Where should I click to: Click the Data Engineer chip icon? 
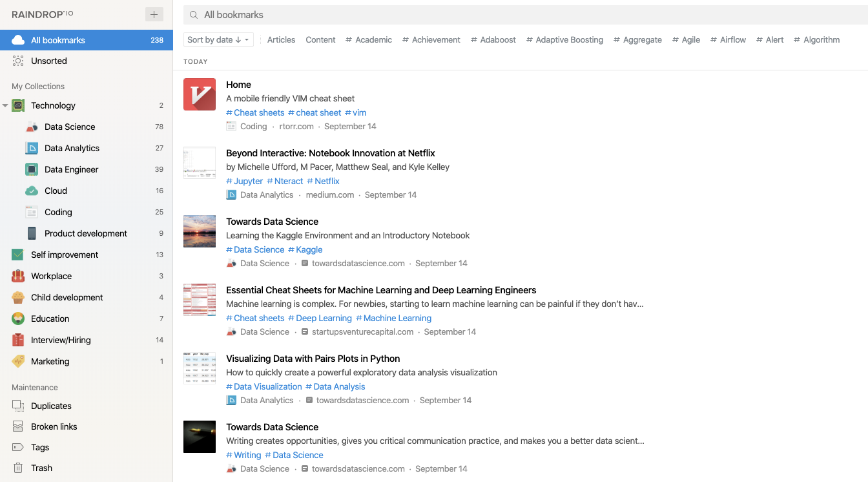(x=32, y=169)
